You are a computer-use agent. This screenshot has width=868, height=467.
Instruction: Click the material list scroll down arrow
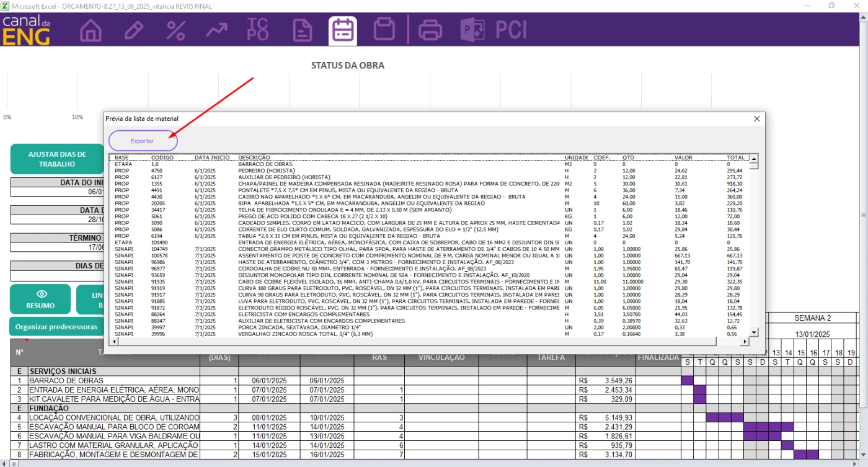click(x=754, y=332)
